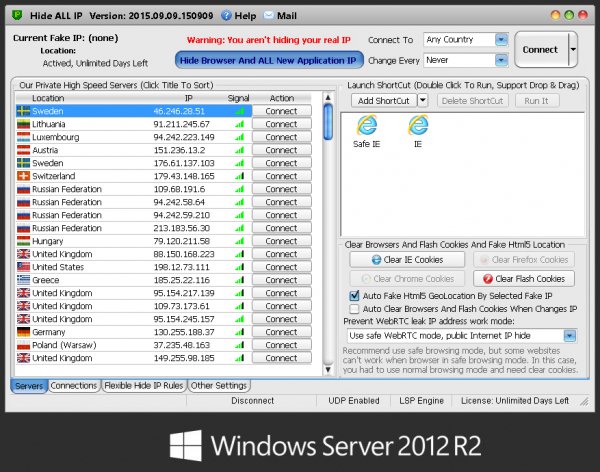Open the Change Every interval dropdown
The image size is (600, 472).
coord(501,60)
